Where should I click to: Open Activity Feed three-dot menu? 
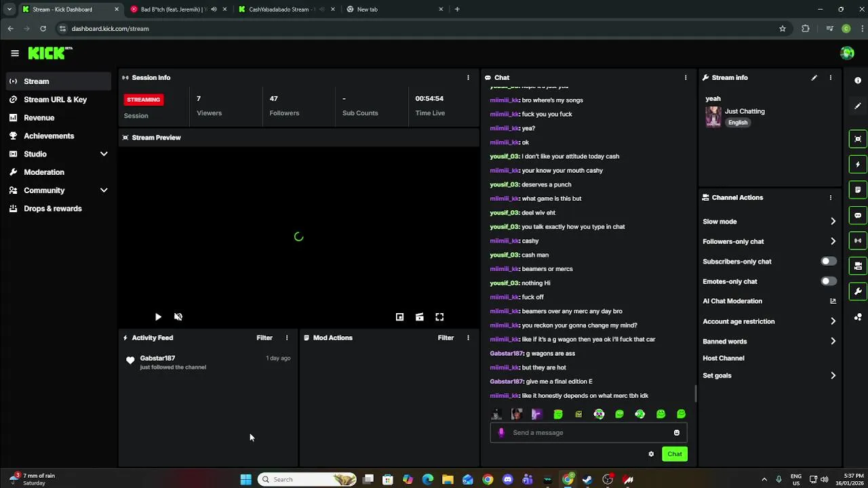(287, 338)
